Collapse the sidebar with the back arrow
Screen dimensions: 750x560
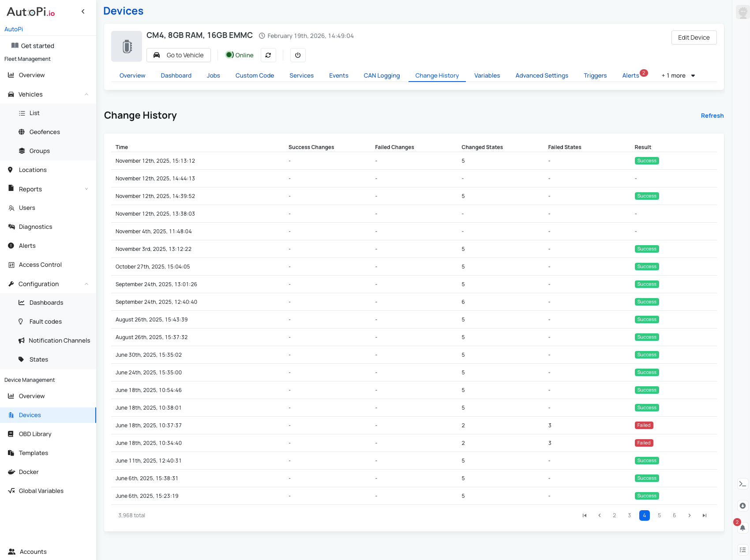83,11
